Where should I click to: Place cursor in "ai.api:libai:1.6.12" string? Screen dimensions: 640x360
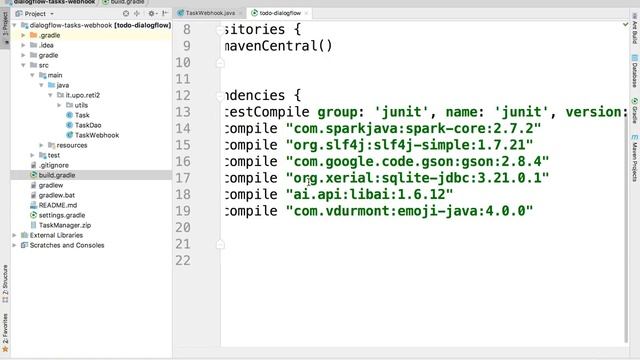pos(369,194)
